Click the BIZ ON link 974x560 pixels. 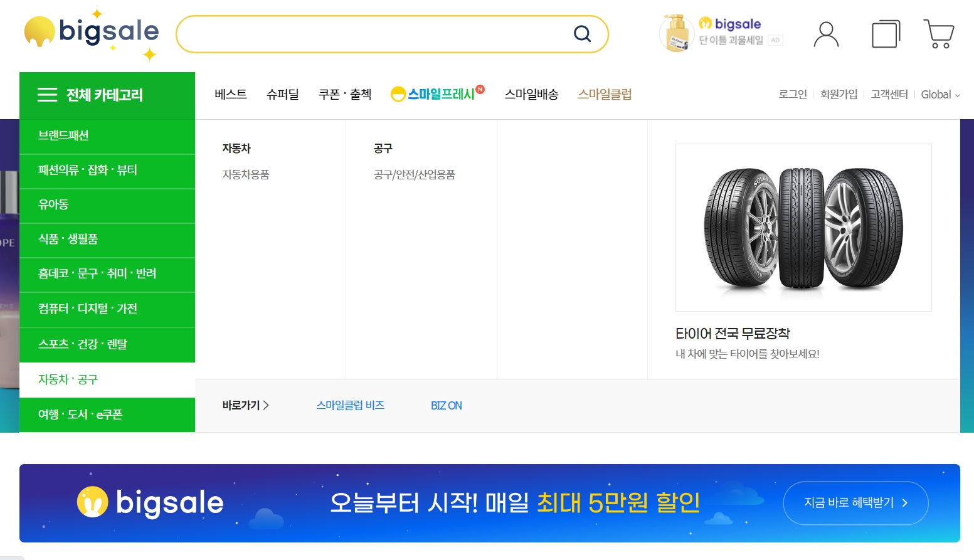coord(447,406)
